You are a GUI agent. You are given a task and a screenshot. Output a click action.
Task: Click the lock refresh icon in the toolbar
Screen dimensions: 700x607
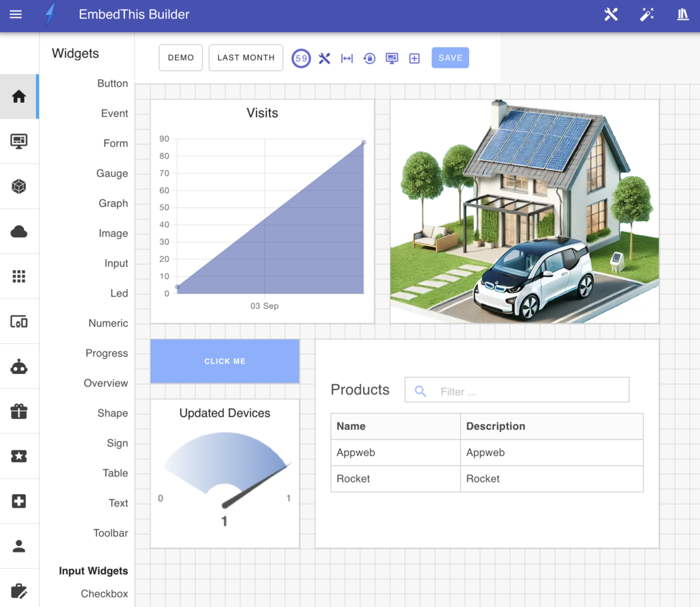[x=369, y=58]
